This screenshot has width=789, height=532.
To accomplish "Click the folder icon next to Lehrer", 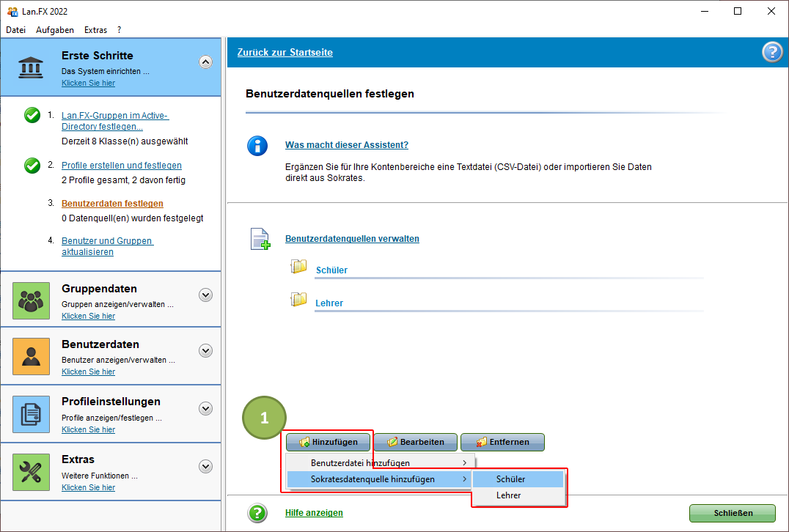I will click(x=298, y=300).
